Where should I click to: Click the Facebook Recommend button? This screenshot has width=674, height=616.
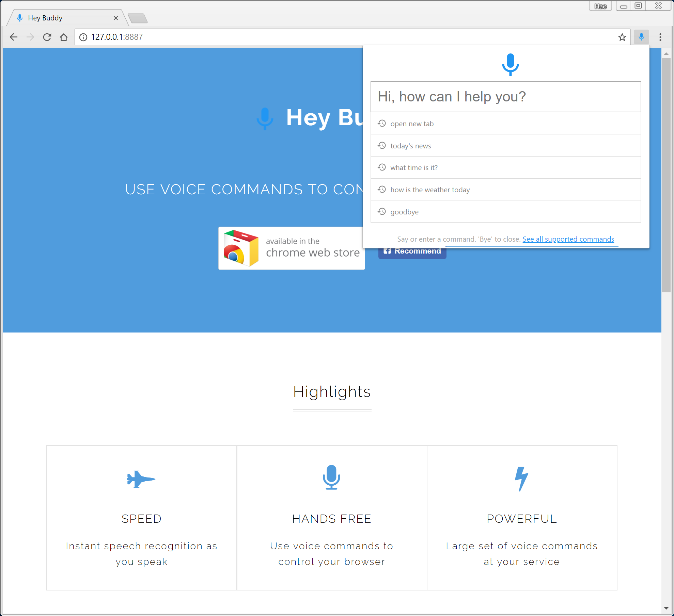412,253
